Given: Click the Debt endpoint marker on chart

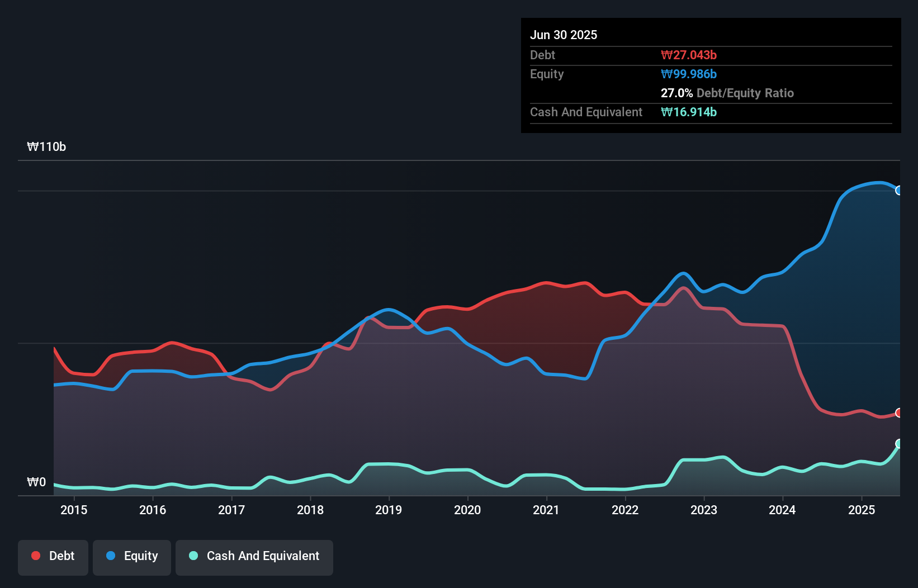Looking at the screenshot, I should (899, 413).
